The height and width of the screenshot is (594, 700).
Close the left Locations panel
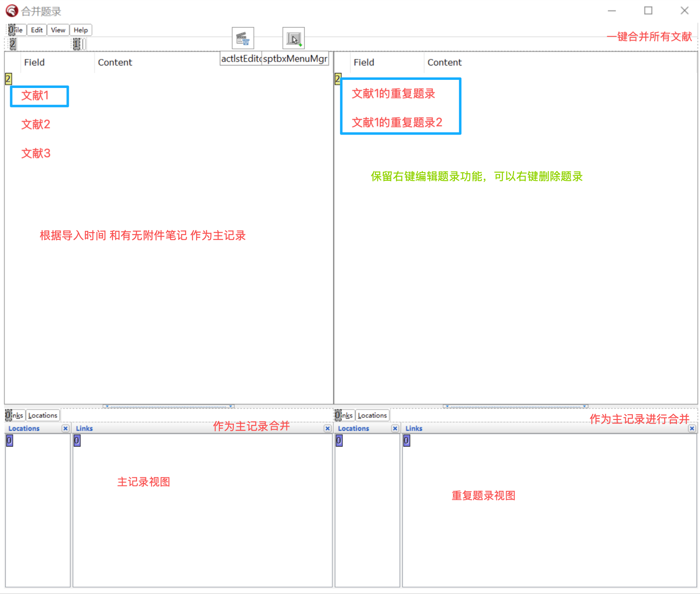point(66,428)
